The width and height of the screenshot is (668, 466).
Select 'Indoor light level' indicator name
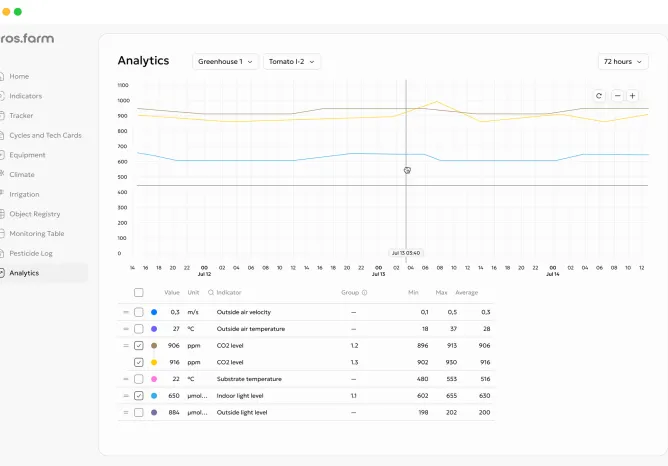(x=240, y=396)
